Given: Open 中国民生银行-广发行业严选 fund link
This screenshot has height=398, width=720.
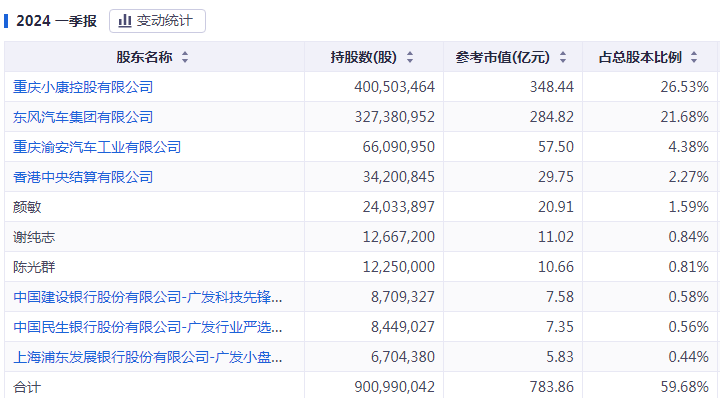Looking at the screenshot, I should pyautogui.click(x=147, y=327).
